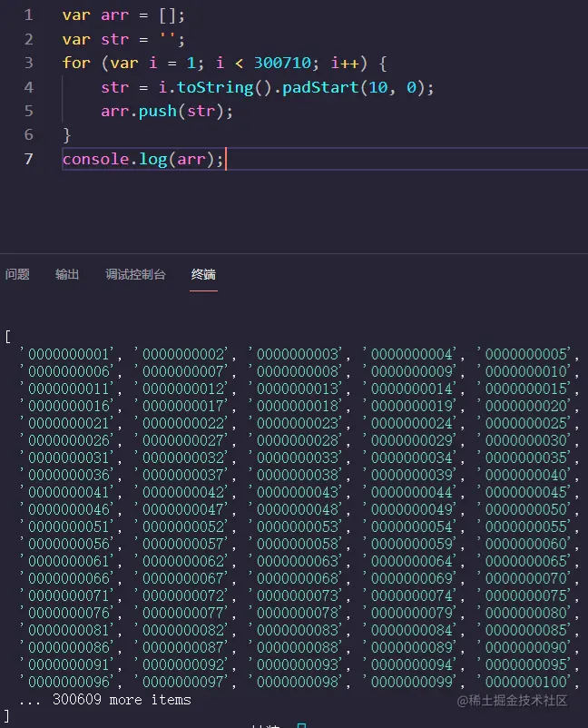Switch to the 输出 (Output) tab

coord(67,274)
